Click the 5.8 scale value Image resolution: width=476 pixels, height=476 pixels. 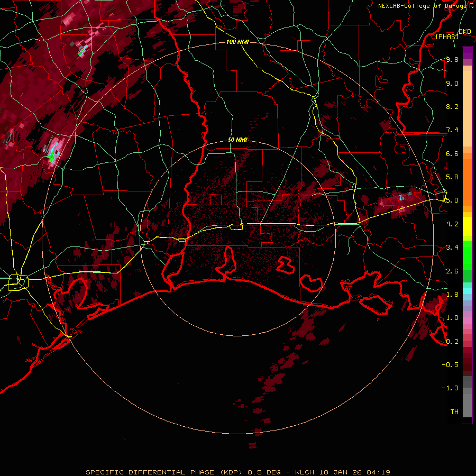(452, 177)
